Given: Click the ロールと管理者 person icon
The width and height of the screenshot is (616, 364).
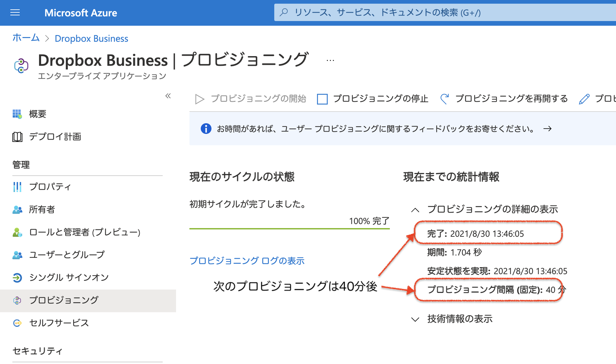Looking at the screenshot, I should [17, 232].
